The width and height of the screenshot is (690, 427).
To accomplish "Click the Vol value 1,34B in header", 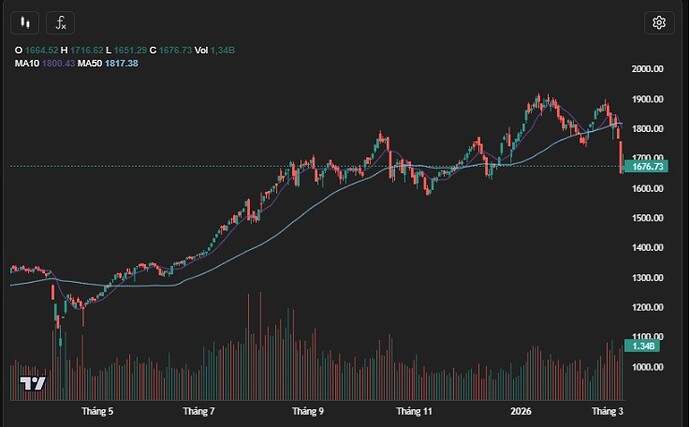I will (x=223, y=50).
